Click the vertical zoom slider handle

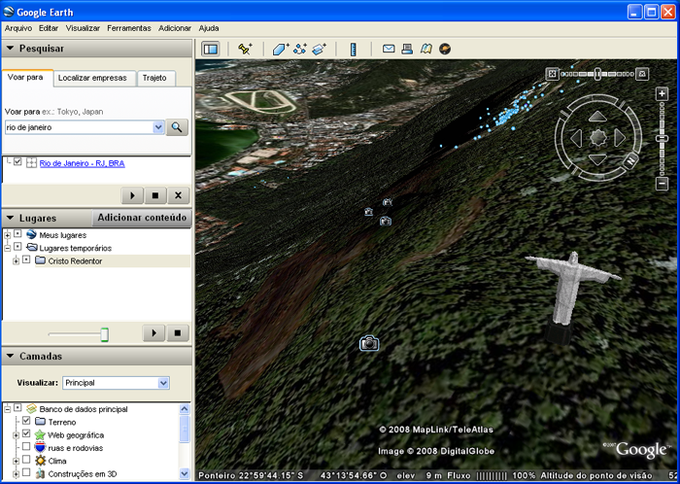point(662,138)
